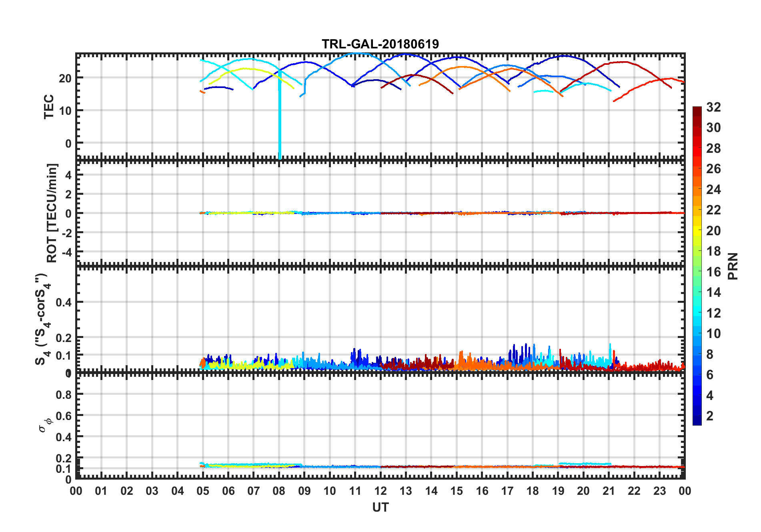Pick the PRN colorbar tick value 4
761x532 pixels.
coord(710,395)
